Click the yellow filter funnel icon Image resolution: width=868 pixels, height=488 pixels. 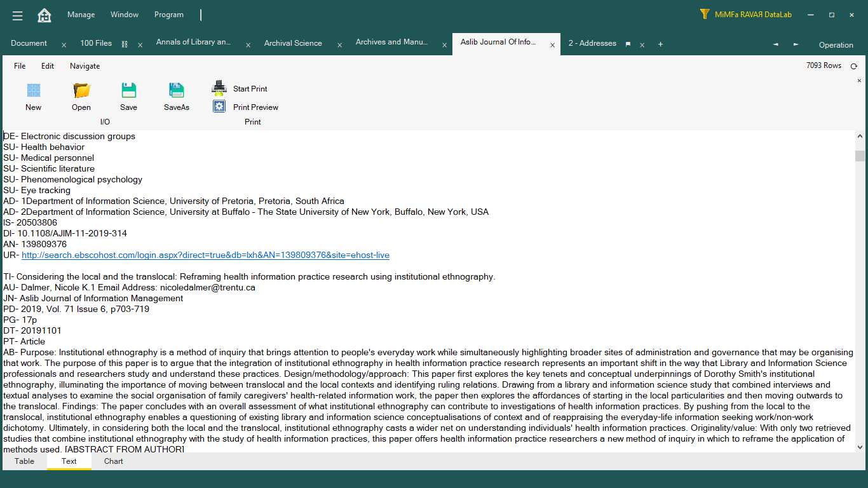click(x=704, y=14)
